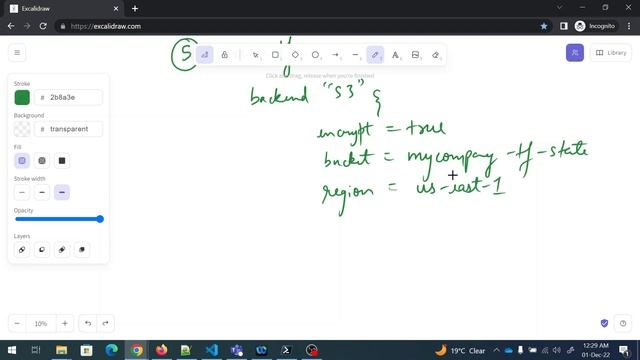640x360 pixels.
Task: Select the freehand Draw pencil tool
Action: point(375,55)
